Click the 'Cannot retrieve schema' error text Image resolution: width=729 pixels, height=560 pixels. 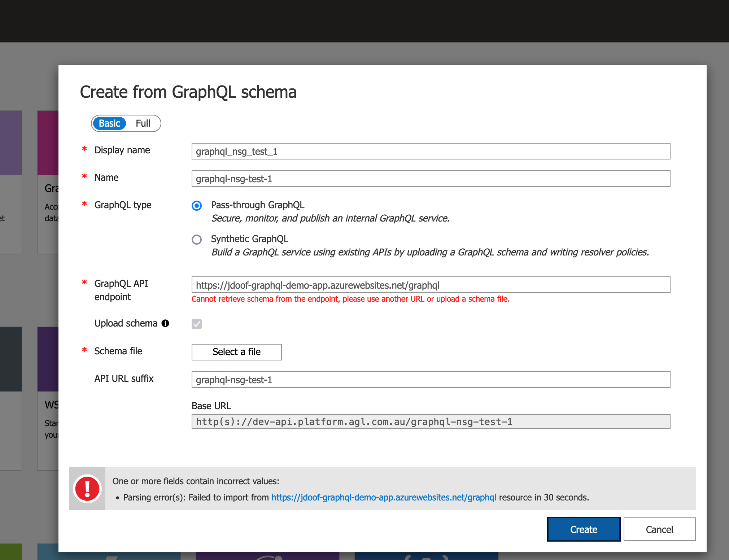tap(350, 299)
